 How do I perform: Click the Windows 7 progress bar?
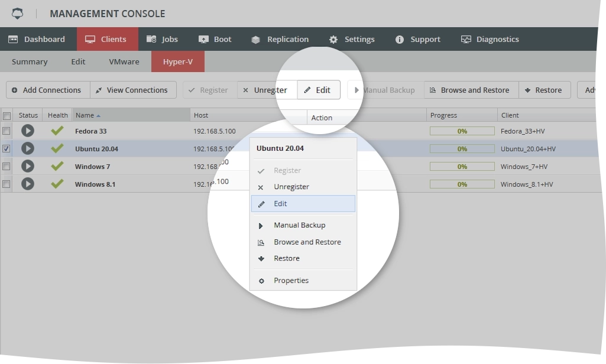pyautogui.click(x=462, y=167)
